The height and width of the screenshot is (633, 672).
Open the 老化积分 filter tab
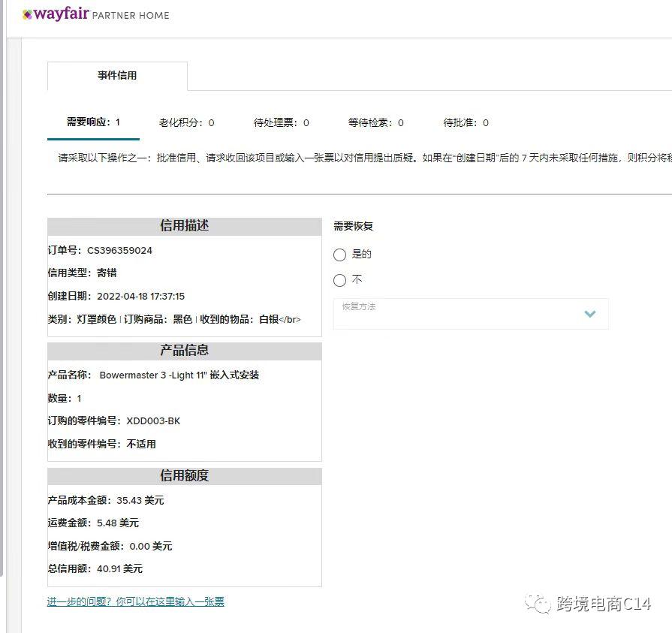pos(185,122)
